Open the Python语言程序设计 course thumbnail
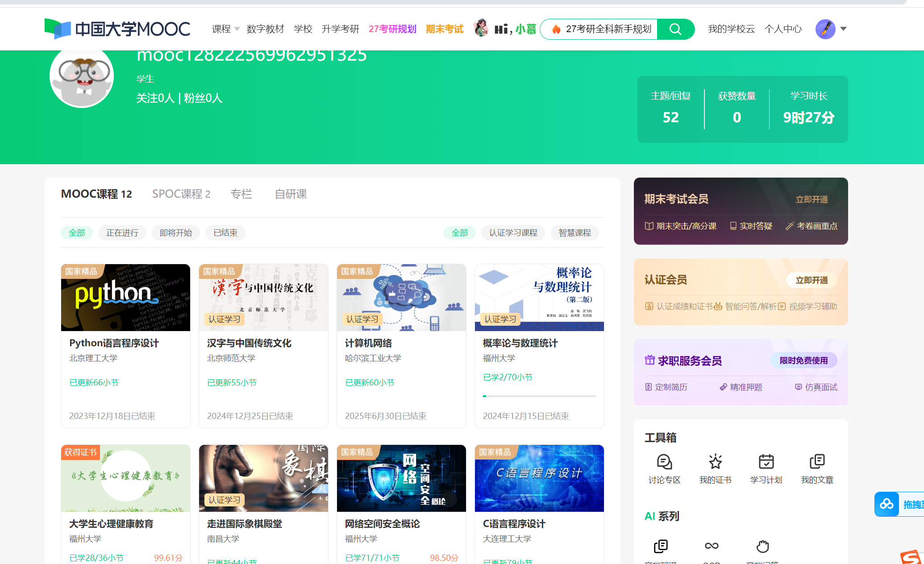This screenshot has width=924, height=564. coord(125,298)
